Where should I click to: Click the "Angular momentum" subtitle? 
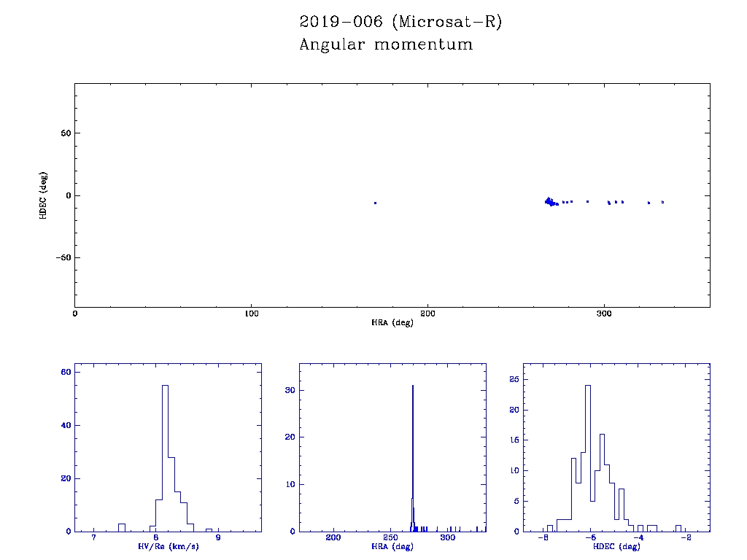click(x=386, y=45)
